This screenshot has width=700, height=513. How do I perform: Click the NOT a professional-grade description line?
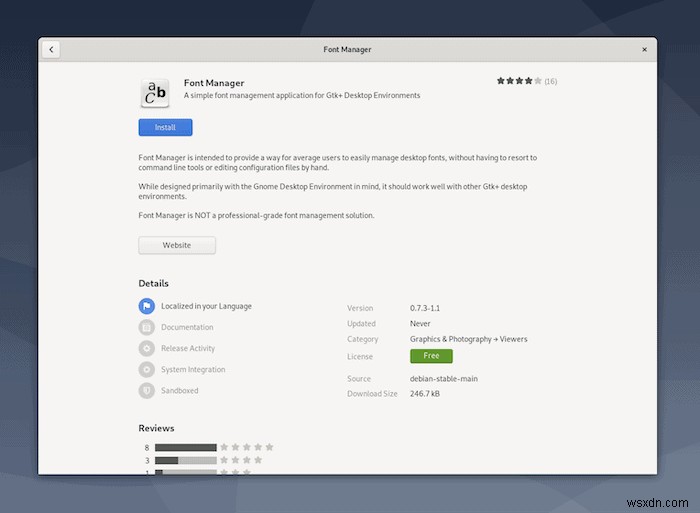[256, 215]
